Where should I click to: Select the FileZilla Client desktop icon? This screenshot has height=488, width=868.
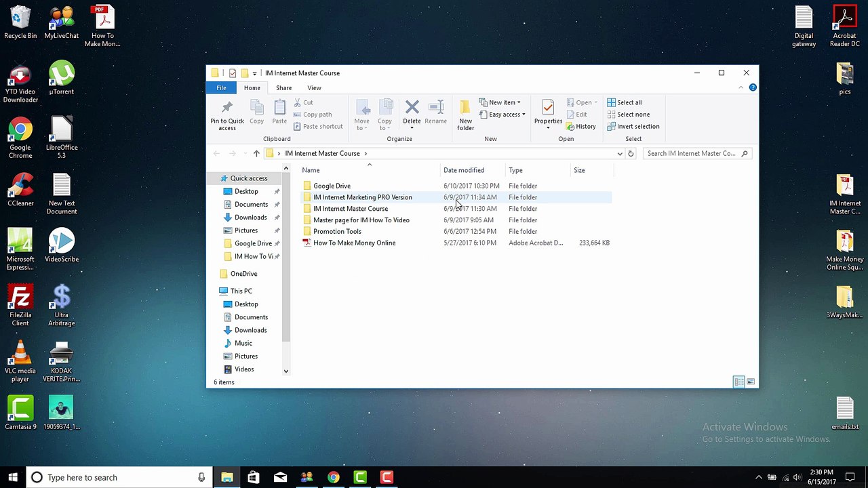(x=20, y=305)
